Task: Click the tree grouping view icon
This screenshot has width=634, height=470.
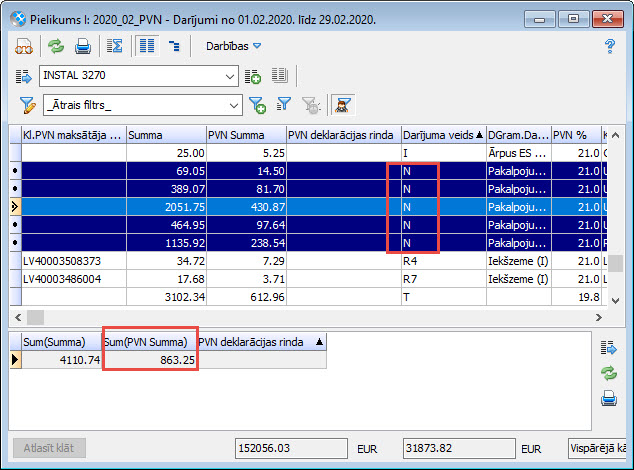Action: 174,46
